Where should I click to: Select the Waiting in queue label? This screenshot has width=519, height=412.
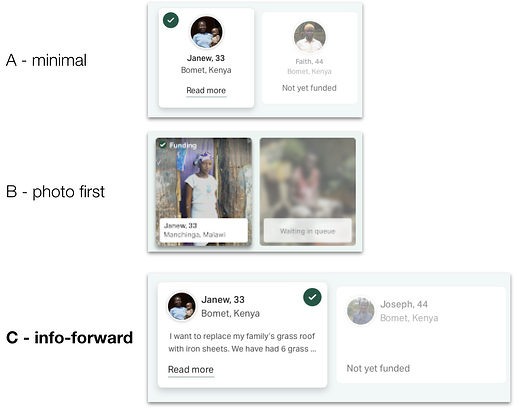[307, 231]
